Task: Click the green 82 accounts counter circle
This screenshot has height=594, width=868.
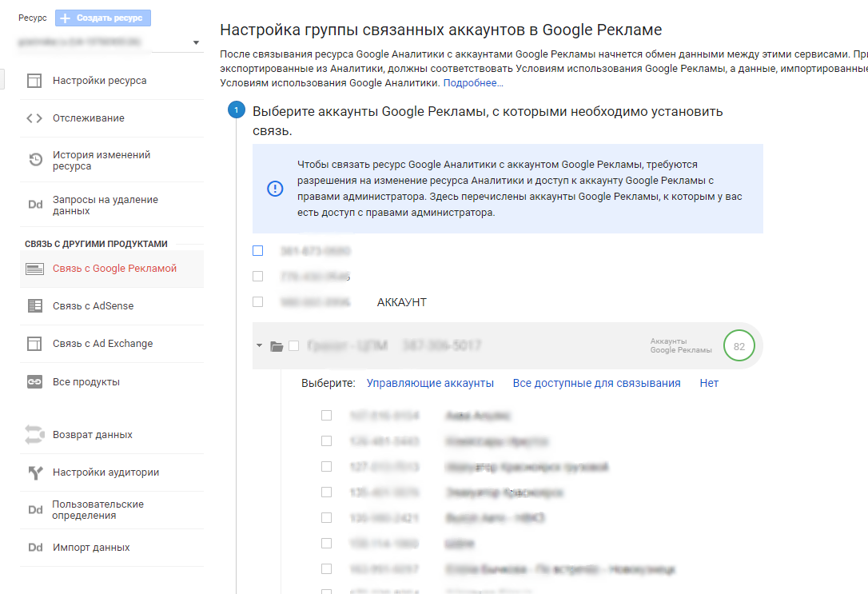Action: pyautogui.click(x=739, y=346)
